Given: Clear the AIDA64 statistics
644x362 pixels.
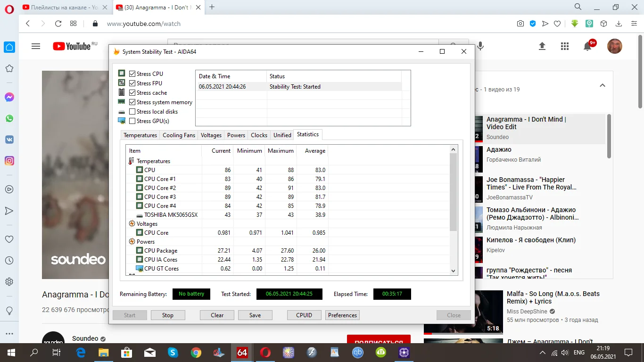Looking at the screenshot, I should (x=217, y=315).
